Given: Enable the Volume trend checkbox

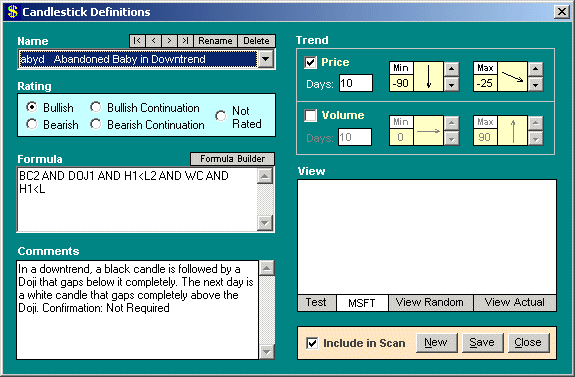Looking at the screenshot, I should [310, 116].
